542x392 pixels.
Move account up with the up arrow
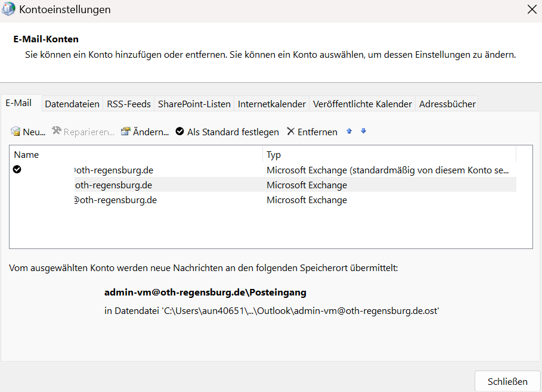click(349, 131)
